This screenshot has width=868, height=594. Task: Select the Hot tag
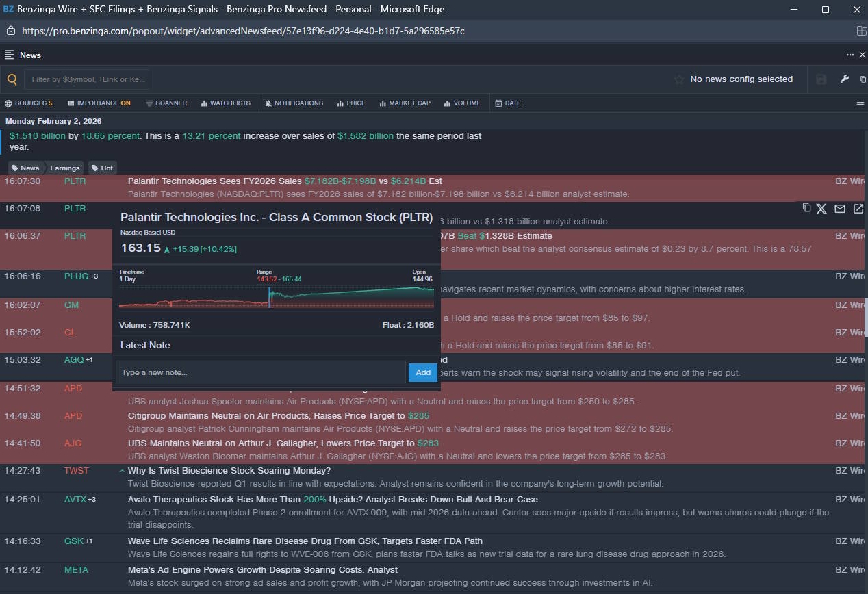[x=102, y=168]
